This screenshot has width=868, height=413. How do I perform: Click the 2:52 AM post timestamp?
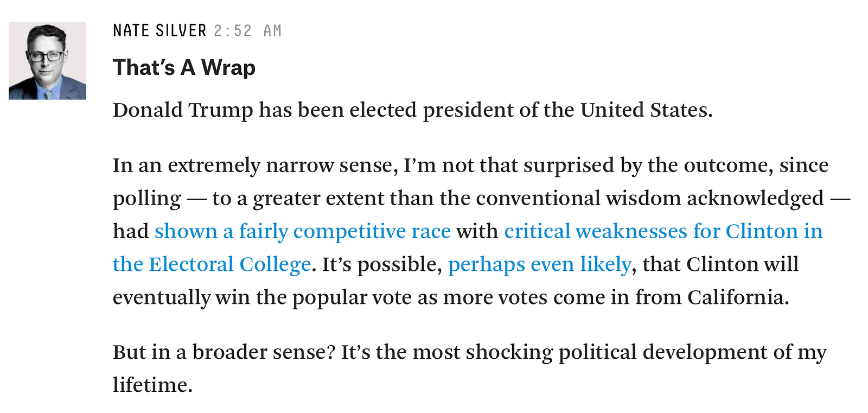(x=247, y=31)
